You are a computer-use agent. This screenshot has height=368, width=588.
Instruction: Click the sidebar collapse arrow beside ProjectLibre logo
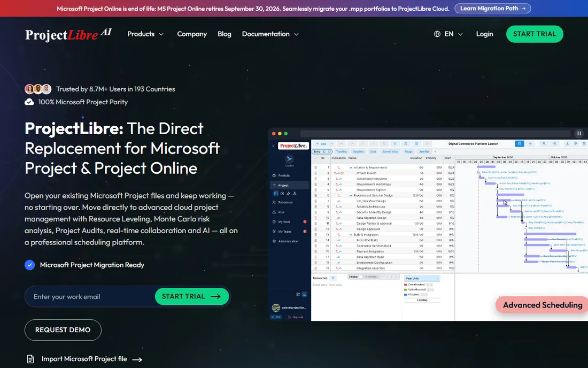pyautogui.click(x=273, y=146)
